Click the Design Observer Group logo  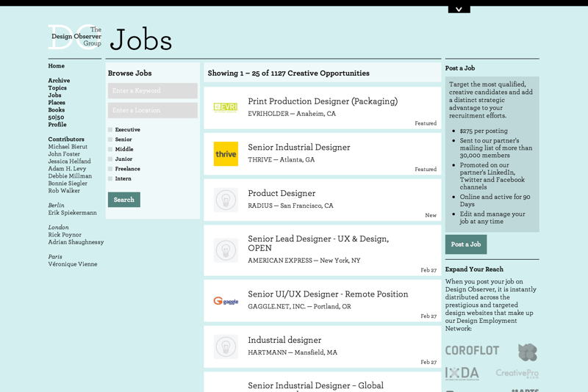tap(75, 37)
